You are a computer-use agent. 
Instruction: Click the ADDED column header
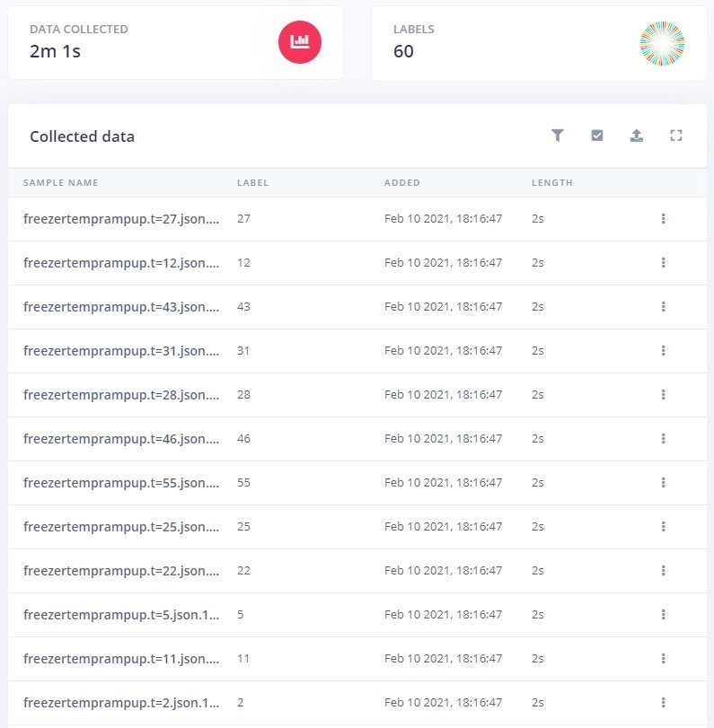tap(401, 182)
